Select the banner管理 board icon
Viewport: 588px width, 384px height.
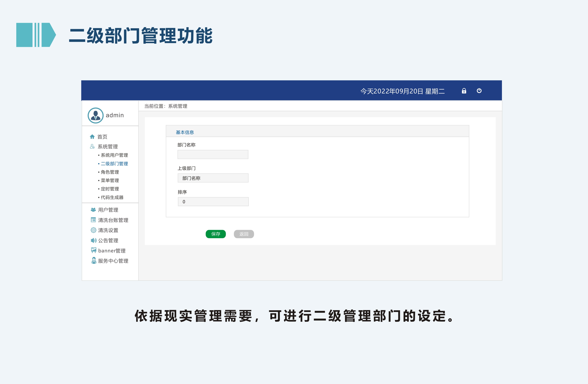pos(93,250)
